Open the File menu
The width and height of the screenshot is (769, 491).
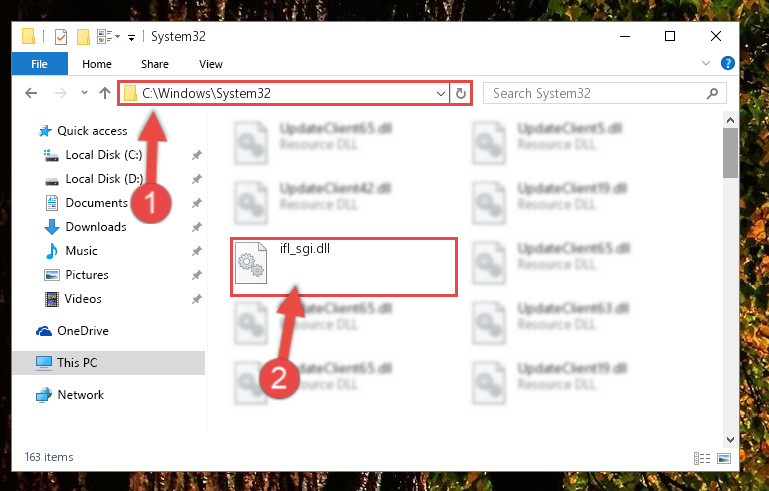pyautogui.click(x=40, y=64)
